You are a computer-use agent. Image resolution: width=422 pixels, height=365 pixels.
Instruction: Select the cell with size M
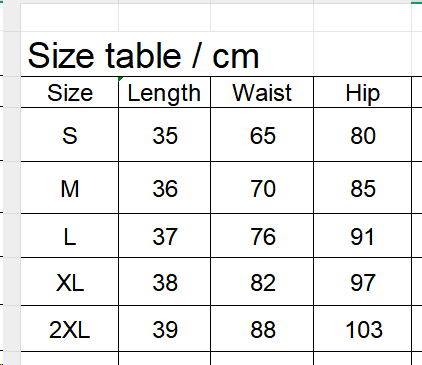click(70, 188)
